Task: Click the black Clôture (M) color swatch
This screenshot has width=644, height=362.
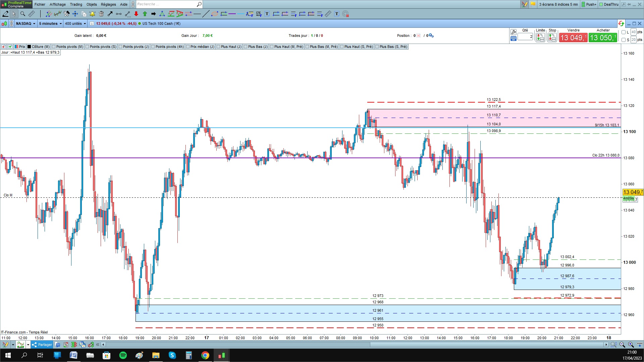Action: [x=29, y=47]
